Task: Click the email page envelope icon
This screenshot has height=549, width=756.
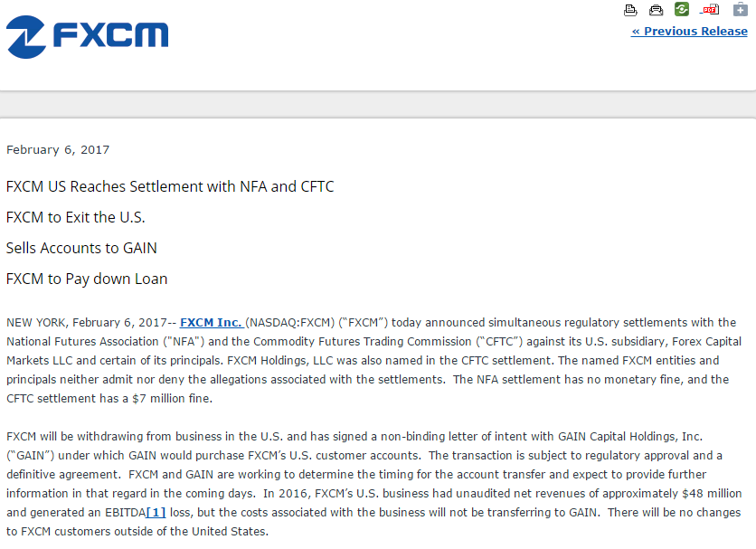Action: coord(657,10)
